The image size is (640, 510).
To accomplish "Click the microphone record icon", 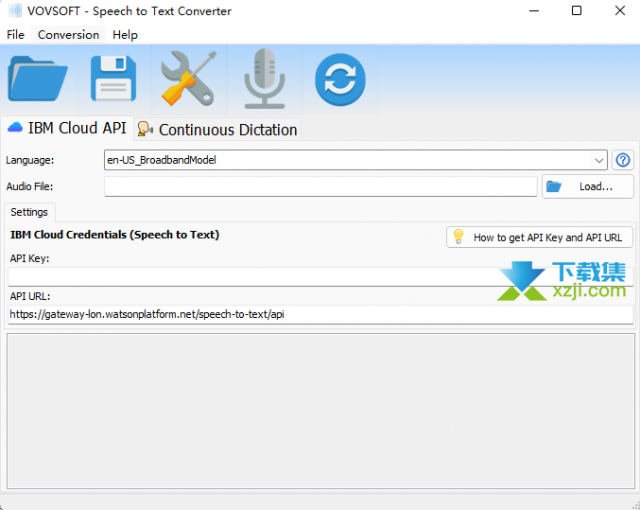I will point(264,79).
